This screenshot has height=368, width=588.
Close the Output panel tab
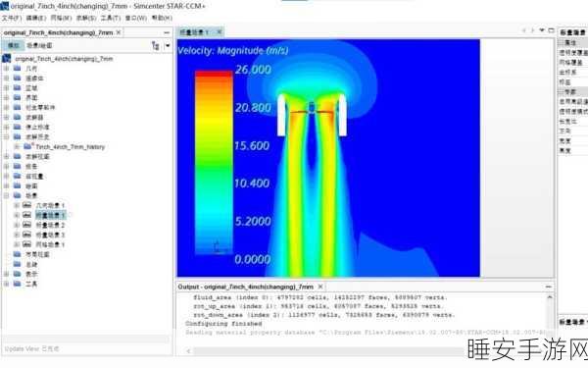click(320, 287)
